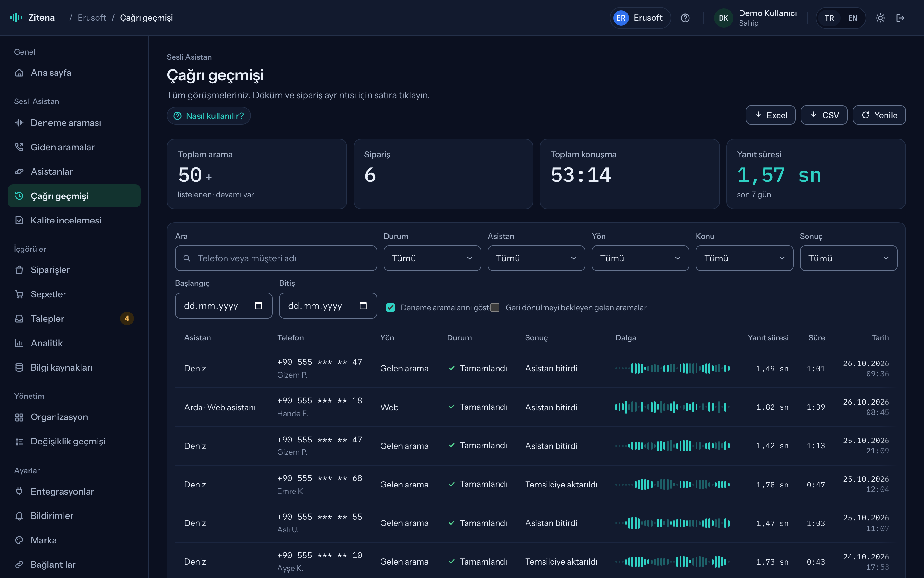924x578 pixels.
Task: Open Analitik section
Action: click(74, 343)
